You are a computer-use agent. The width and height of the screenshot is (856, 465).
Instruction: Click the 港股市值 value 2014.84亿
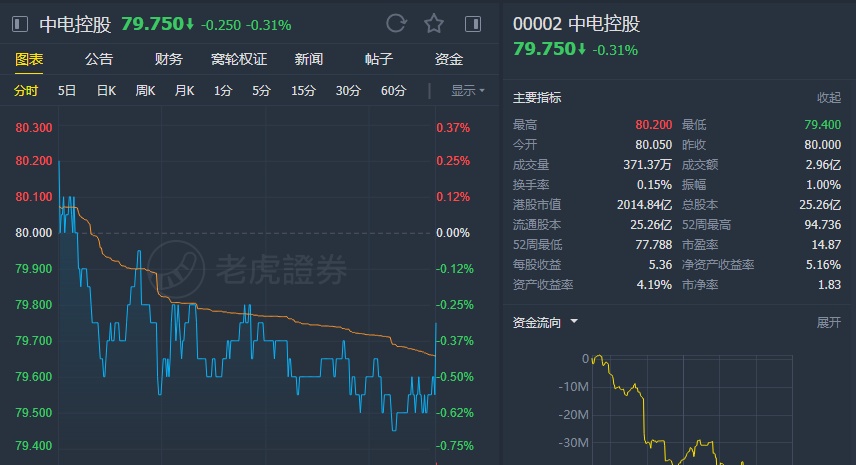[644, 205]
